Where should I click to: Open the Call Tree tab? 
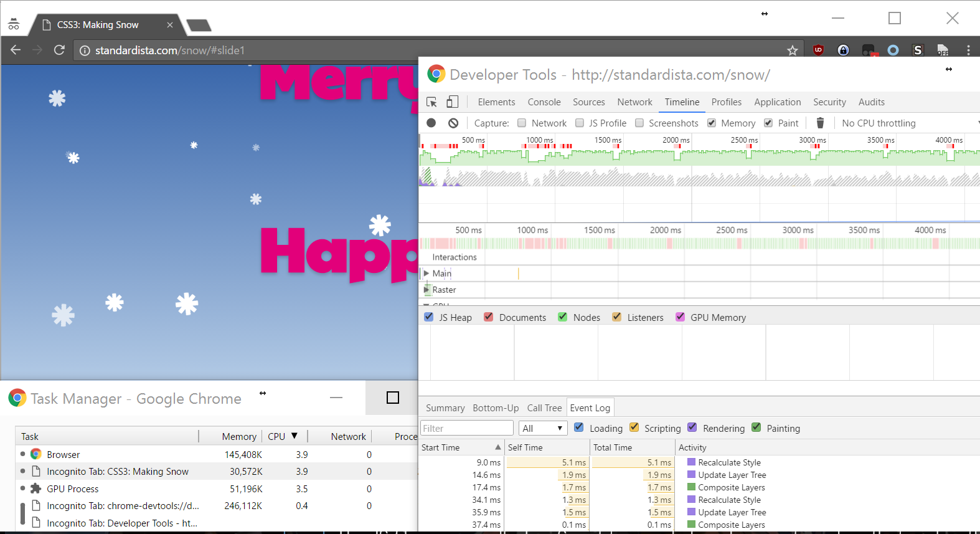[544, 408]
